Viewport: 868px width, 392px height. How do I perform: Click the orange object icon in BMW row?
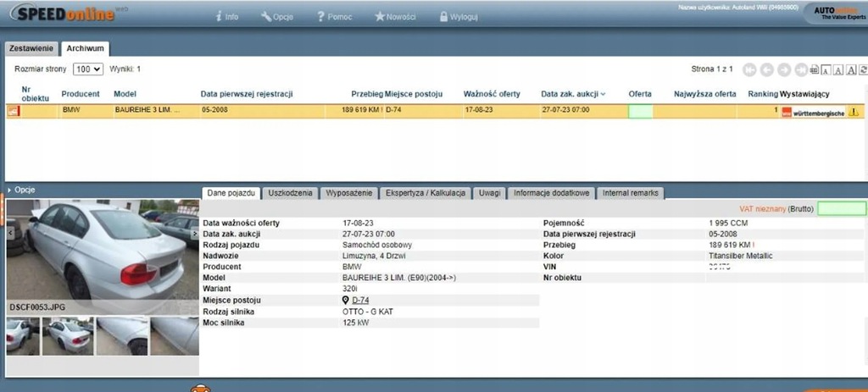tap(13, 111)
